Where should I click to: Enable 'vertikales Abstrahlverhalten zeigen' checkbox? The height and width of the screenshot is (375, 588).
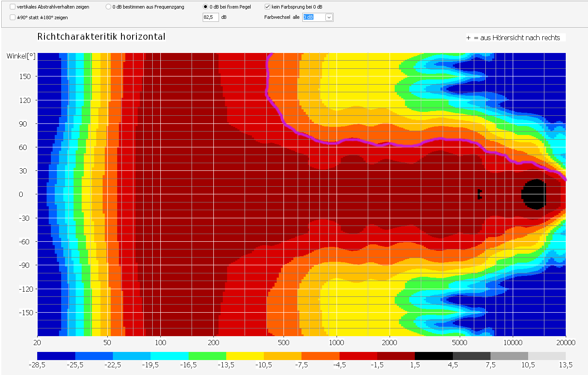pos(12,7)
